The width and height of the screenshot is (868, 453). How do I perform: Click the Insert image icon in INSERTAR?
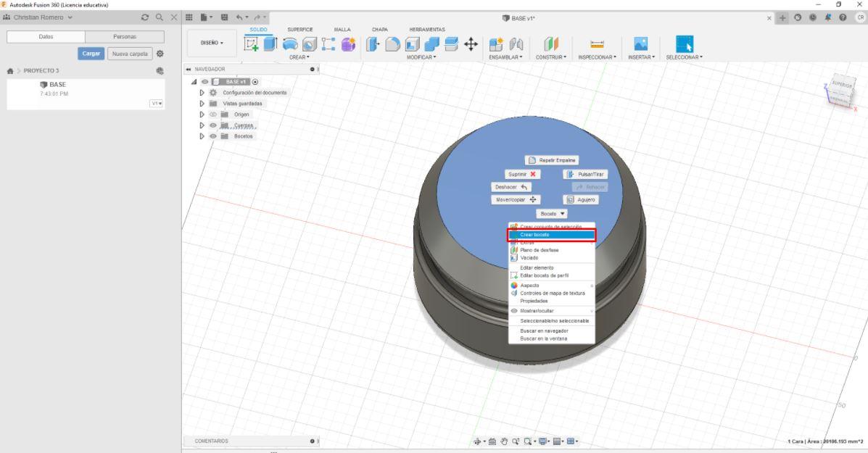[x=640, y=44]
